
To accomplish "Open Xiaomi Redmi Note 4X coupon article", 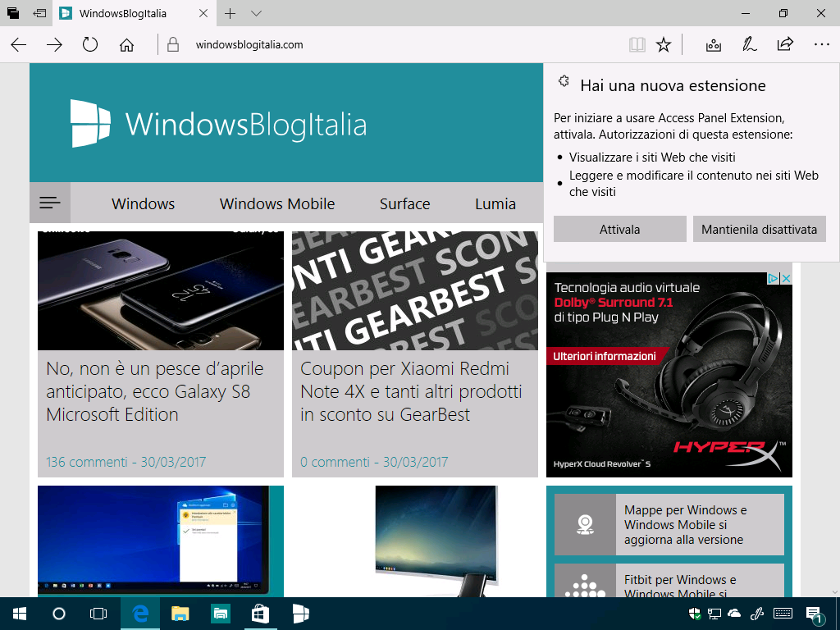I will coord(411,391).
